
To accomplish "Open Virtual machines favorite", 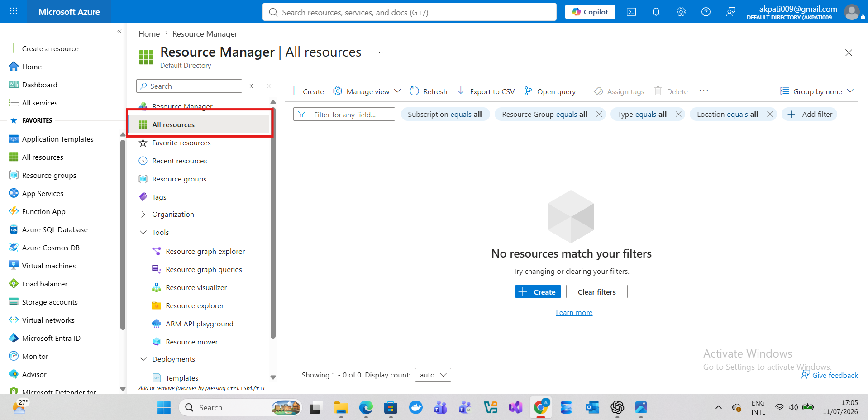I will coord(43,266).
